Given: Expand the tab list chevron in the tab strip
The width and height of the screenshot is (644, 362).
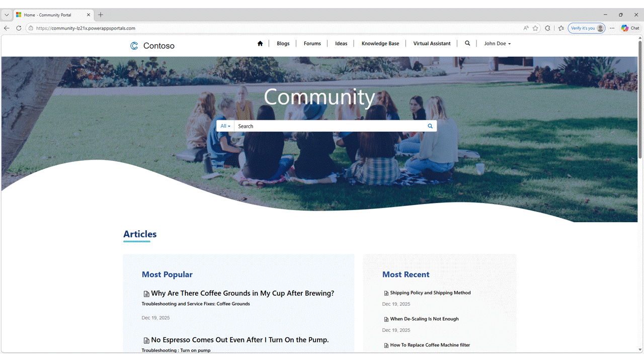Looking at the screenshot, I should [x=7, y=15].
